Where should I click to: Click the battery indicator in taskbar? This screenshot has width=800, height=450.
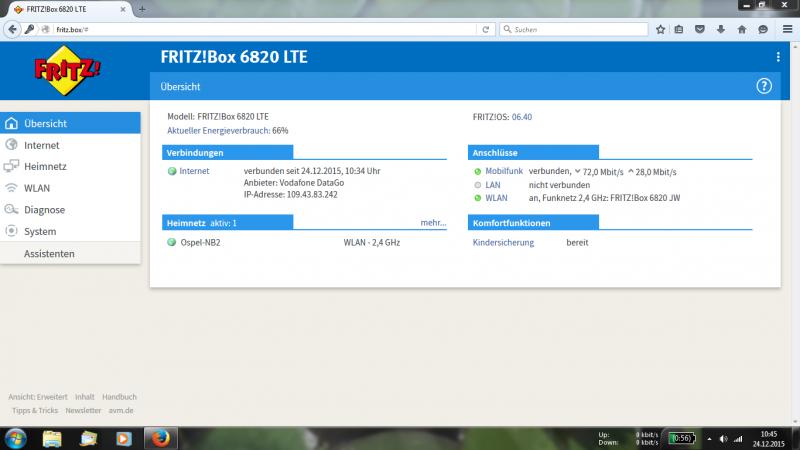682,438
